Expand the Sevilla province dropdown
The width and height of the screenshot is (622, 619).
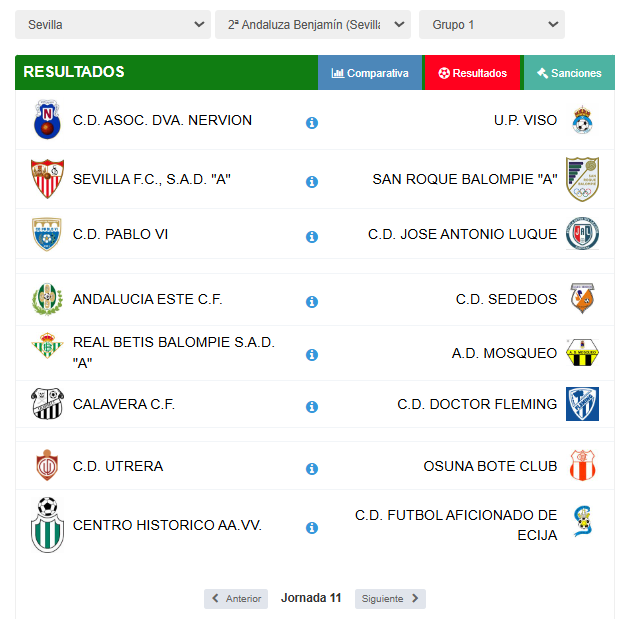point(113,25)
